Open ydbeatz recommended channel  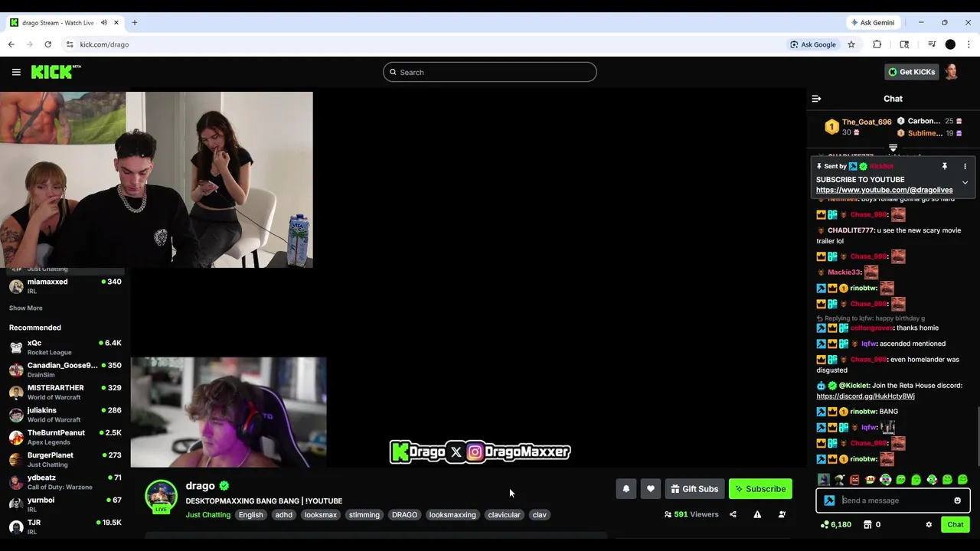[65, 482]
